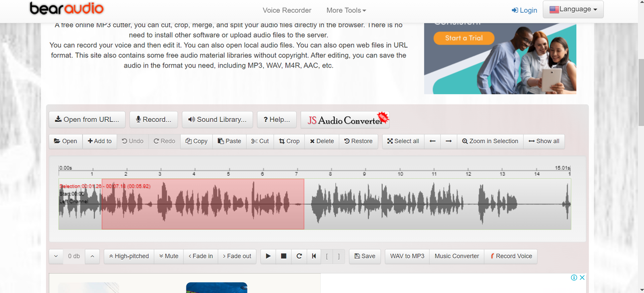The width and height of the screenshot is (644, 293).
Task: Decrease volume with down chevron
Action: point(56,256)
